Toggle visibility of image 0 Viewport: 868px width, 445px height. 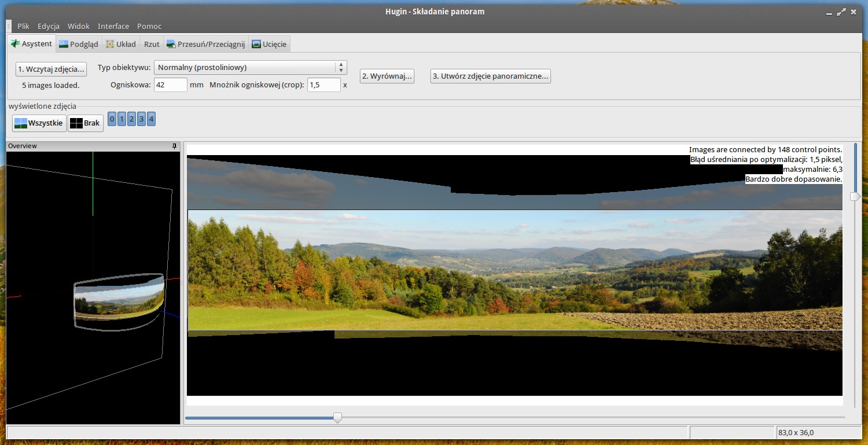tap(112, 119)
